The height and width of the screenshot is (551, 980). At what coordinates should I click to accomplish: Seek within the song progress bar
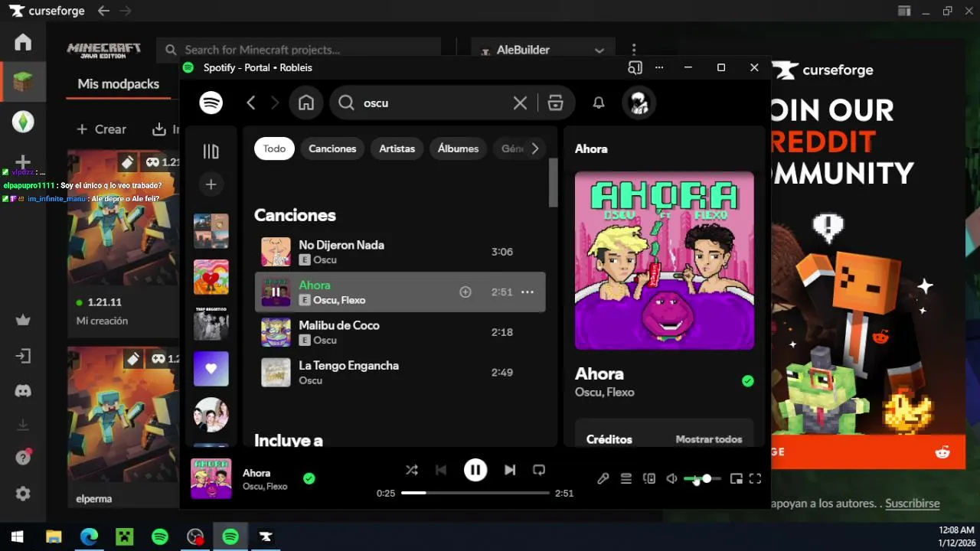pyautogui.click(x=475, y=493)
